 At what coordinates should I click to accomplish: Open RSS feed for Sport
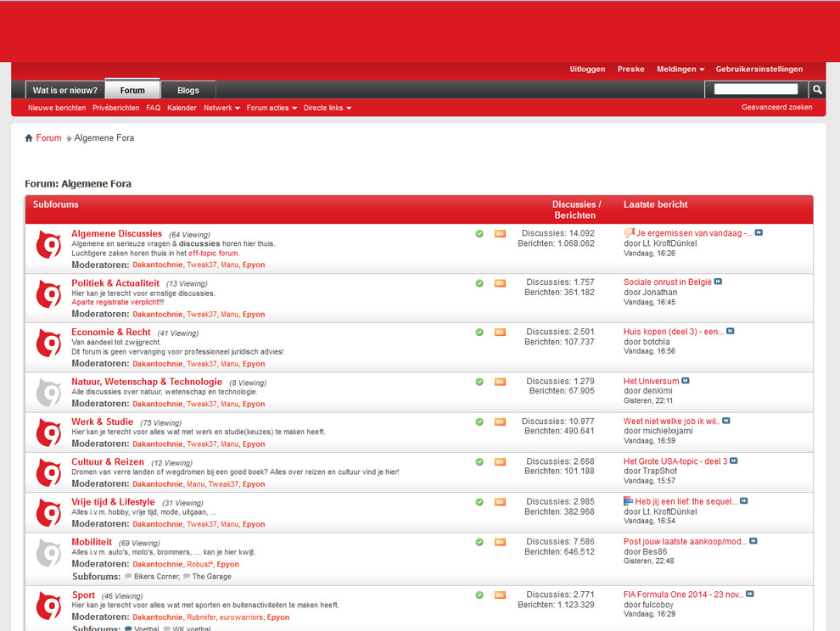[500, 595]
